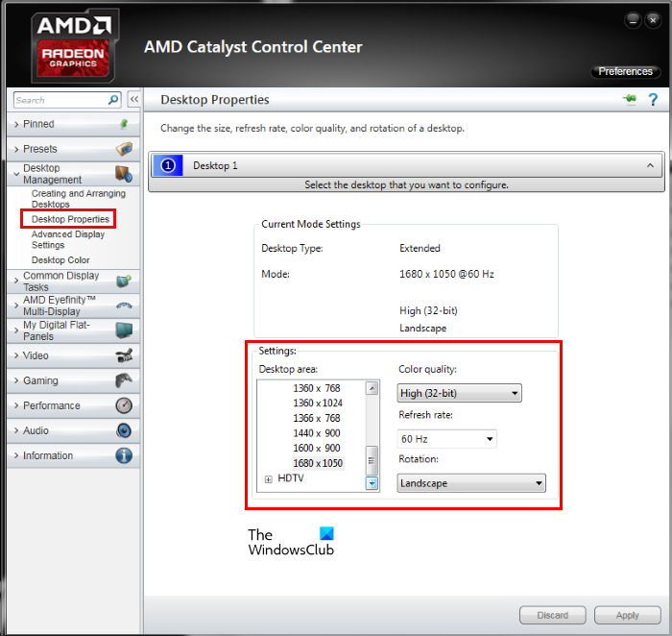Click the Gaming controller icon
Viewport: 672px width, 636px height.
pyautogui.click(x=124, y=380)
